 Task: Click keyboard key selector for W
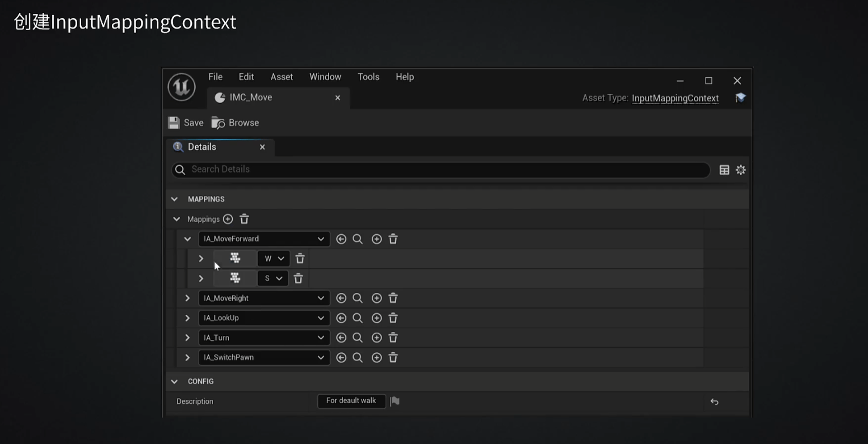coord(235,259)
